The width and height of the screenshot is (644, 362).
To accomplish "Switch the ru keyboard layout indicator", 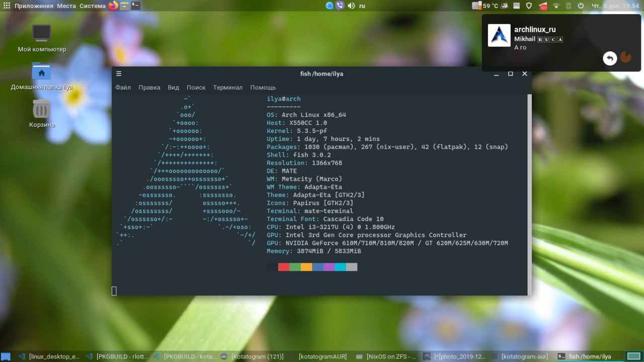I will 362,6.
